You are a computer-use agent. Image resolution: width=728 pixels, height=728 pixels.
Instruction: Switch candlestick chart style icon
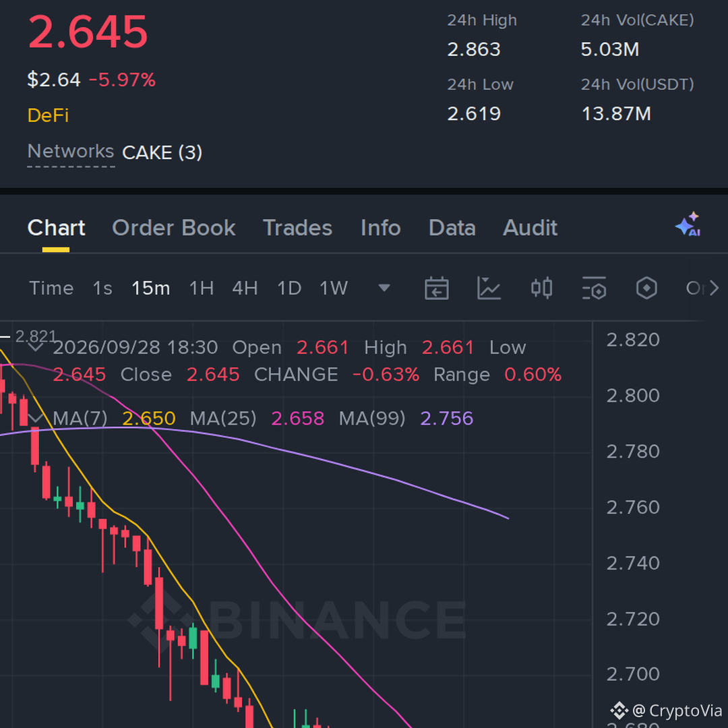[x=541, y=289]
